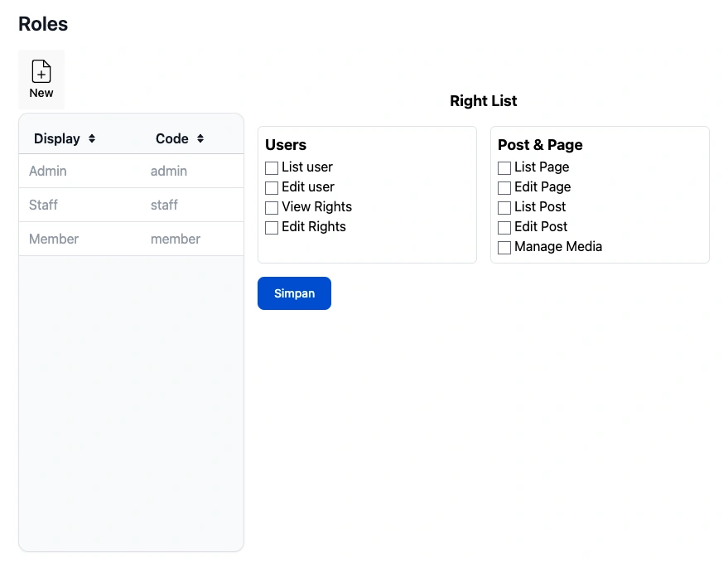Toggle the Edit Rights checkbox
Screen dimensions: 728x566
coord(272,228)
